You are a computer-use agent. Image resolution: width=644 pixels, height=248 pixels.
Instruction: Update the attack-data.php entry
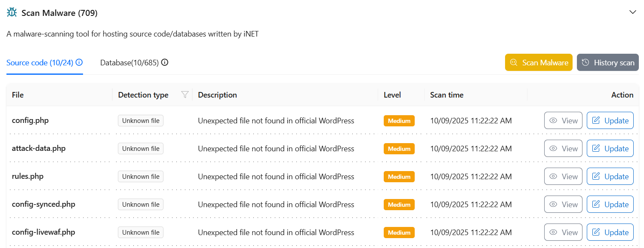tap(610, 148)
